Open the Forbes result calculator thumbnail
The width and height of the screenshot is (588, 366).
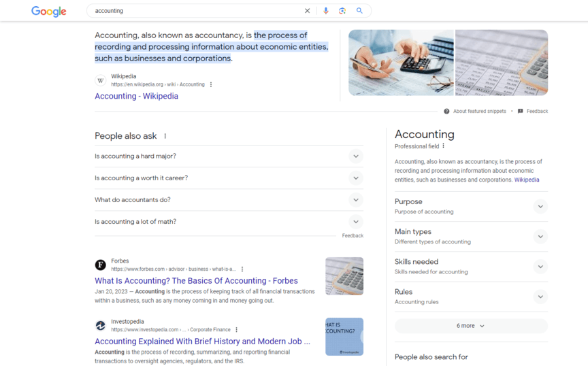[x=344, y=276]
